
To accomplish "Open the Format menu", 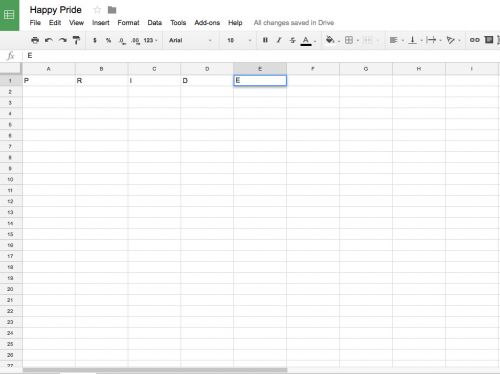I will point(128,23).
